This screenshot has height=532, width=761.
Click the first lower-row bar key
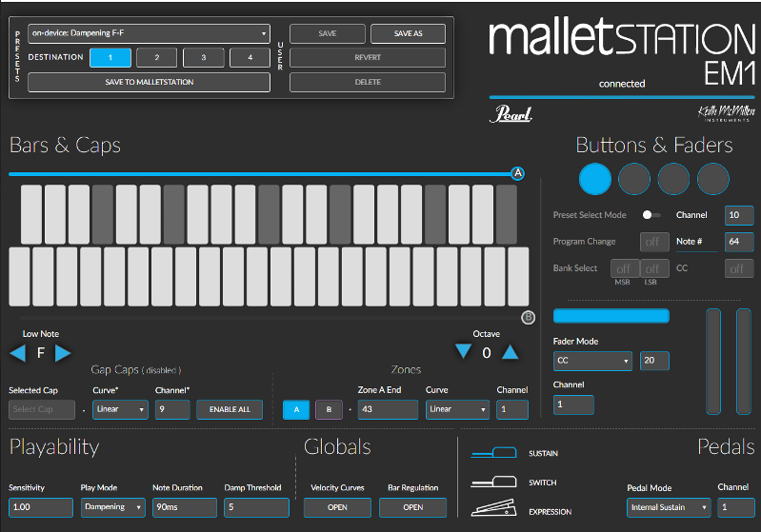pyautogui.click(x=19, y=276)
